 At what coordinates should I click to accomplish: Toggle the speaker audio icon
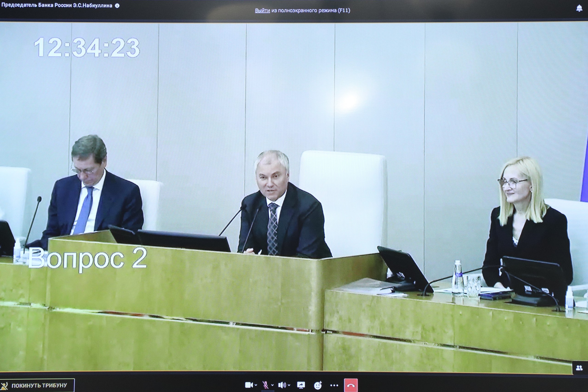(282, 385)
